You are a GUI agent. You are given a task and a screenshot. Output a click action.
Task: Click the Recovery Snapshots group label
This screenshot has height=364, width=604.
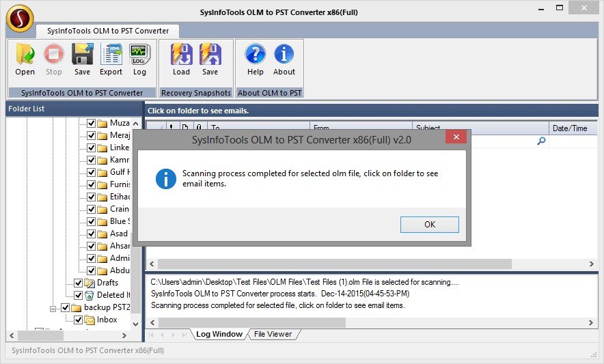pyautogui.click(x=196, y=93)
